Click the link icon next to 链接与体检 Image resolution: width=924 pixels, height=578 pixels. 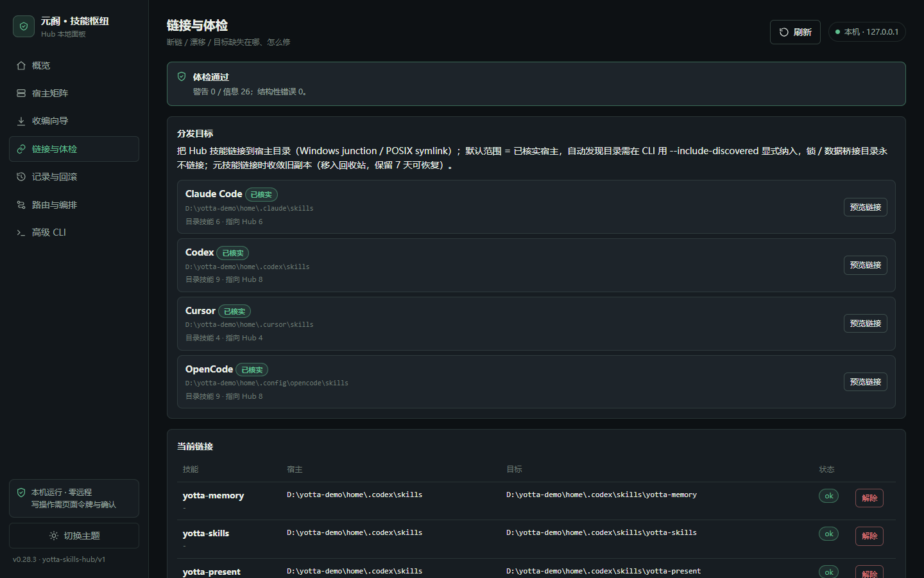pos(21,149)
